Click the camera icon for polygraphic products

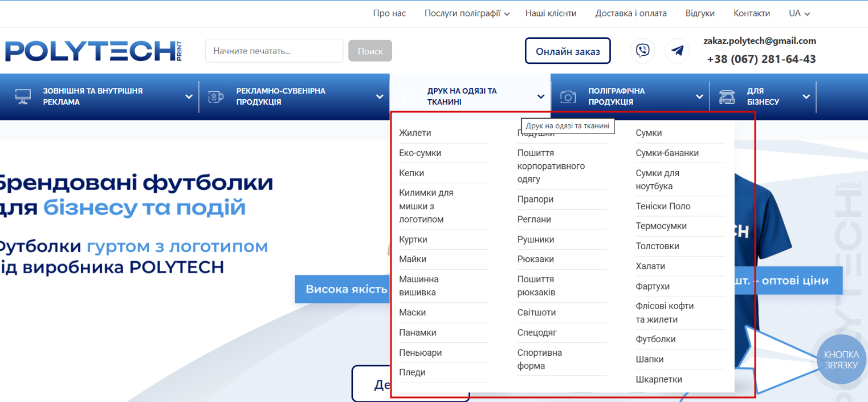point(568,96)
